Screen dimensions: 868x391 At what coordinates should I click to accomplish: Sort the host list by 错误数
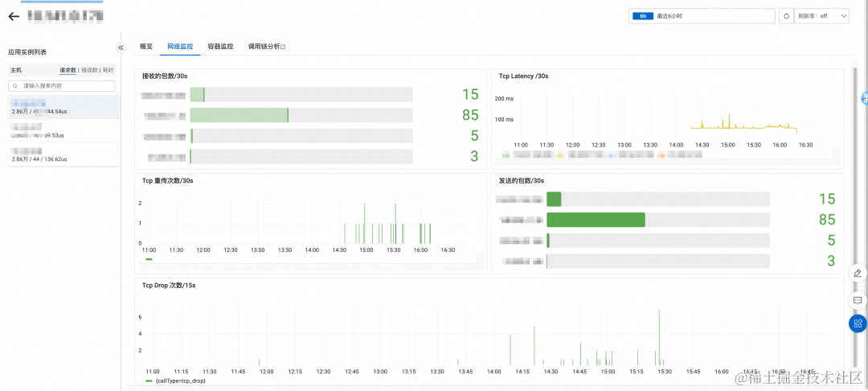[89, 70]
